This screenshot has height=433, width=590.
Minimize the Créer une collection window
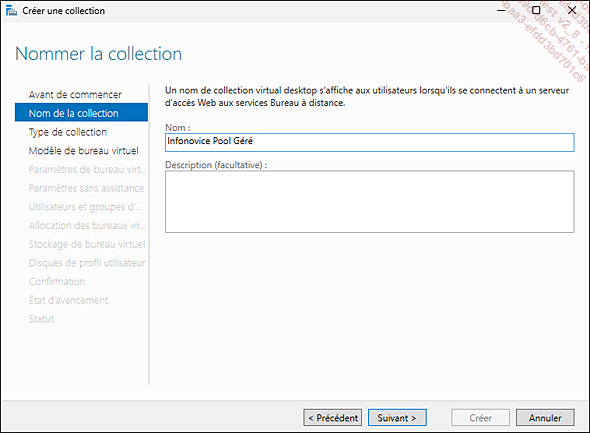(x=501, y=11)
